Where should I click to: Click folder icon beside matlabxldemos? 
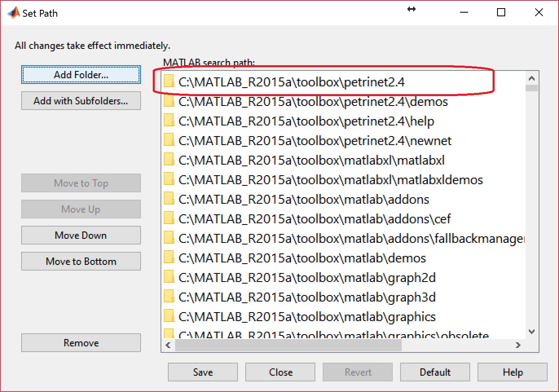coord(169,178)
